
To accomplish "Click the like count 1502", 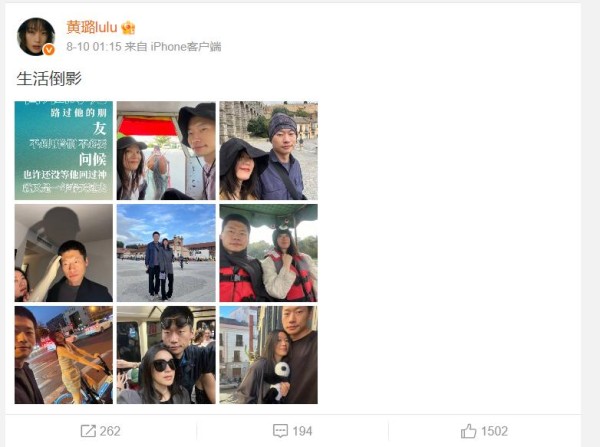I will tap(494, 431).
